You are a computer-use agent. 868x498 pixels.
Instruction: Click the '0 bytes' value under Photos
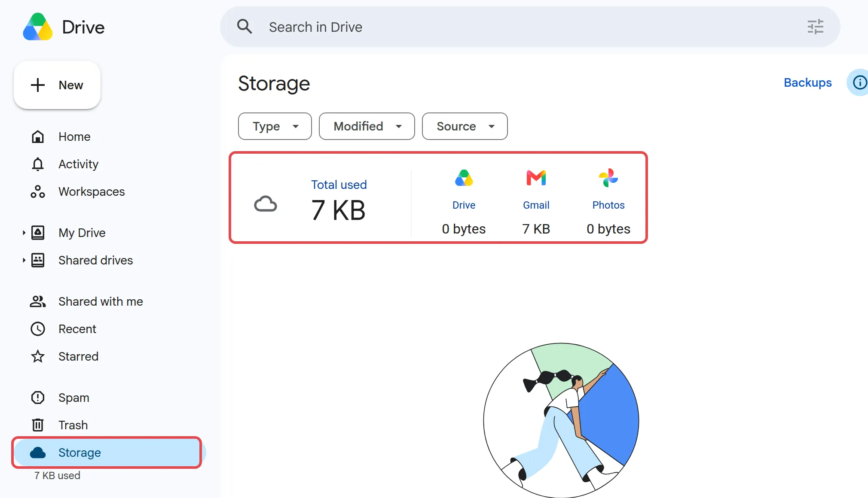[608, 229]
